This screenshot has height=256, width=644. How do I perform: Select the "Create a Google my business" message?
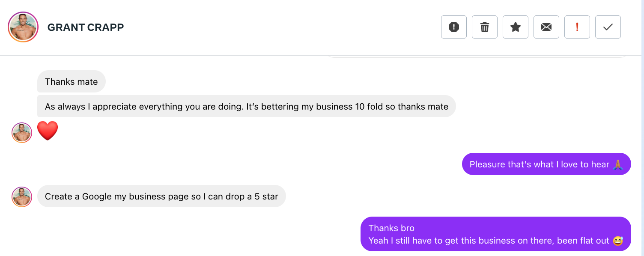click(x=161, y=196)
